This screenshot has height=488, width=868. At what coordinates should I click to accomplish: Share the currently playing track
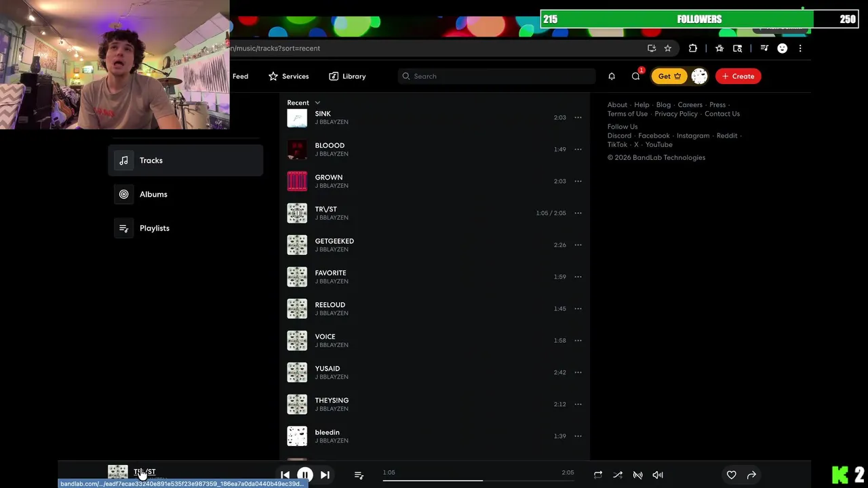[x=751, y=475]
